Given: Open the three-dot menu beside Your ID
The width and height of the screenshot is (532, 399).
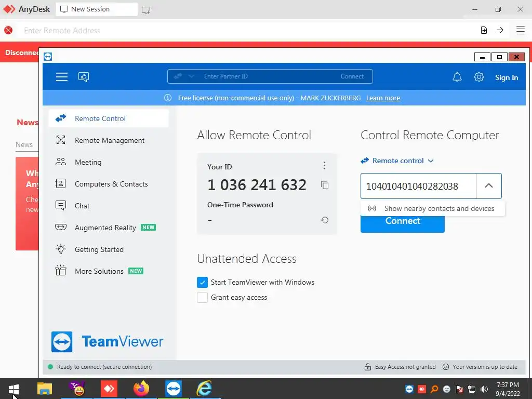Looking at the screenshot, I should coord(324,166).
